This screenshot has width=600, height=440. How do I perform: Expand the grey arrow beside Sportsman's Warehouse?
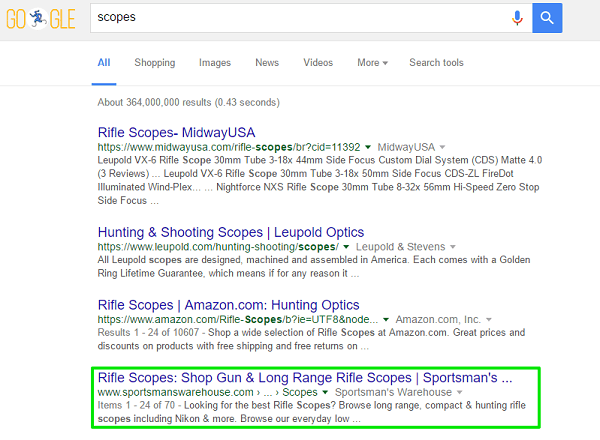click(x=460, y=392)
